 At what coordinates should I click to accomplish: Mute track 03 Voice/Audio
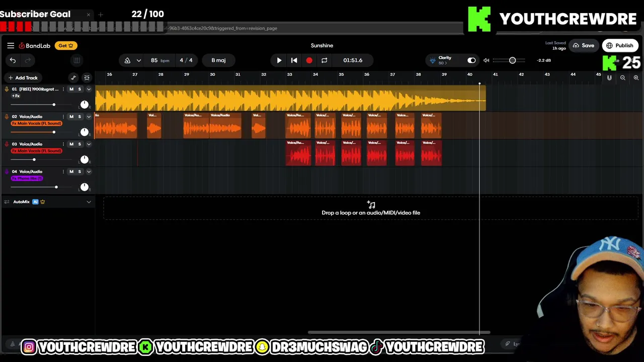pyautogui.click(x=71, y=144)
